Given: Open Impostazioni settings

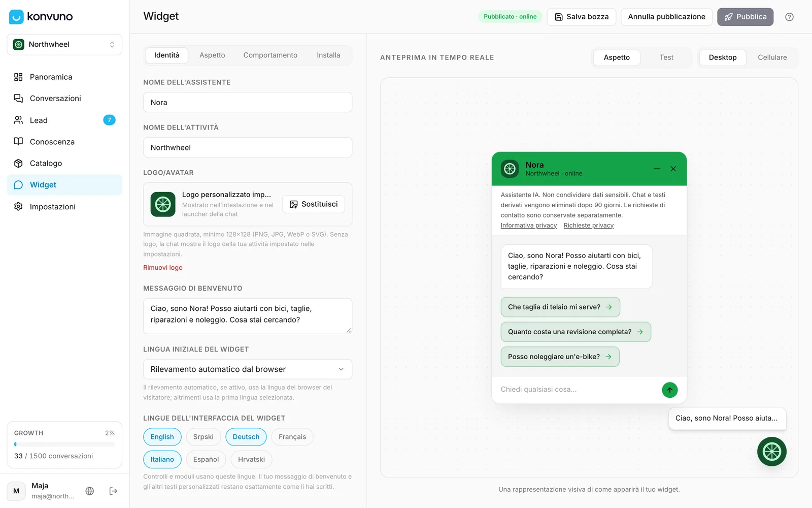Looking at the screenshot, I should [64, 207].
